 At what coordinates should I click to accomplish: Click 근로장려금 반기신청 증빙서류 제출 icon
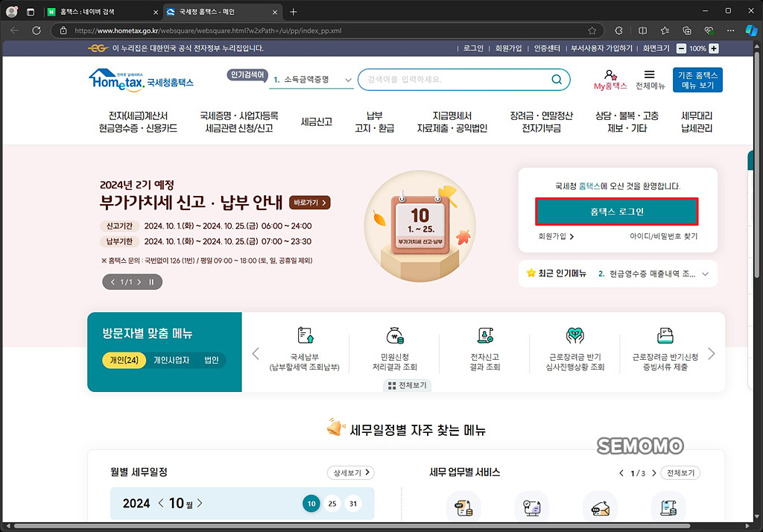click(665, 335)
